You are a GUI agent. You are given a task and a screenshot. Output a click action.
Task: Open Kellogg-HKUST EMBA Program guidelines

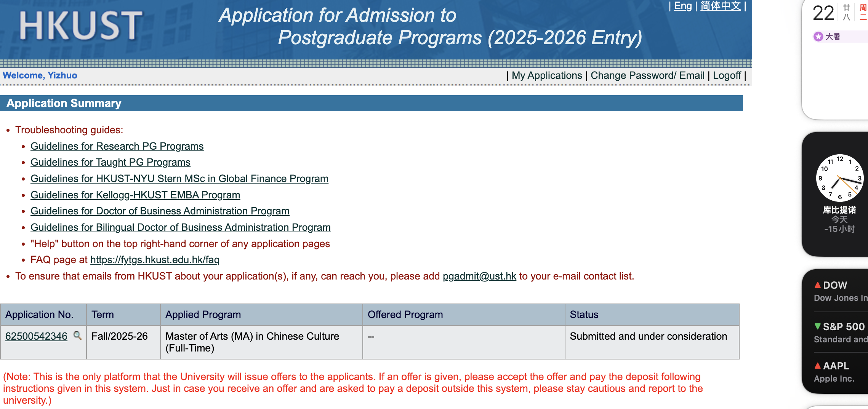(135, 195)
